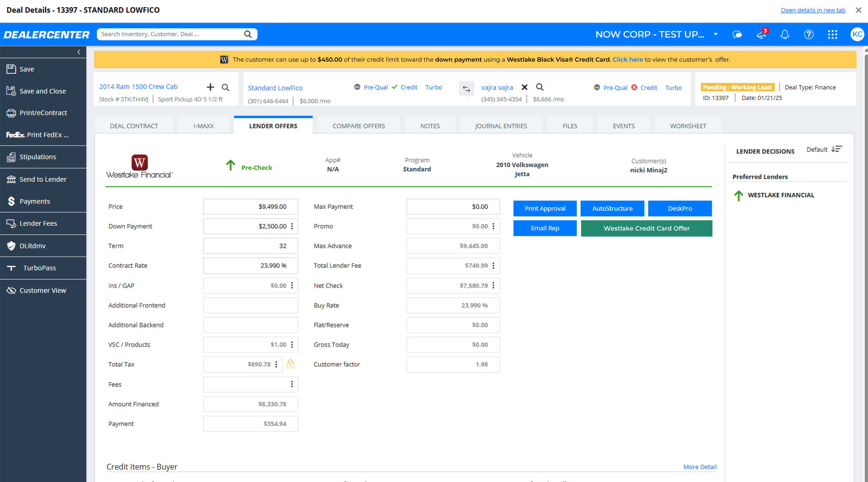This screenshot has width=868, height=482.
Task: Open the Westlake W banner icon
Action: pyautogui.click(x=224, y=60)
